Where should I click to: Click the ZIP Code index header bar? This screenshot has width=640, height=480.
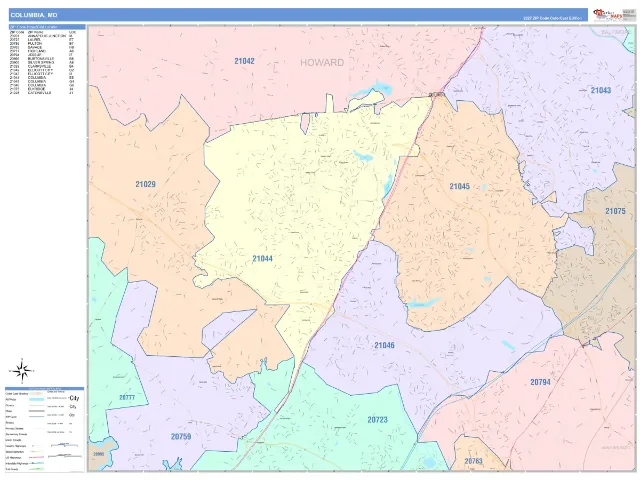[x=47, y=27]
